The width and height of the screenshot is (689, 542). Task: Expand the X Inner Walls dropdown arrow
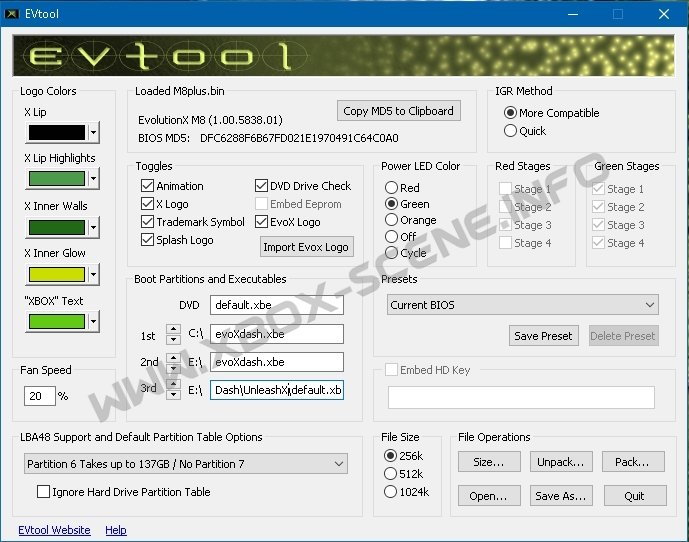[93, 227]
